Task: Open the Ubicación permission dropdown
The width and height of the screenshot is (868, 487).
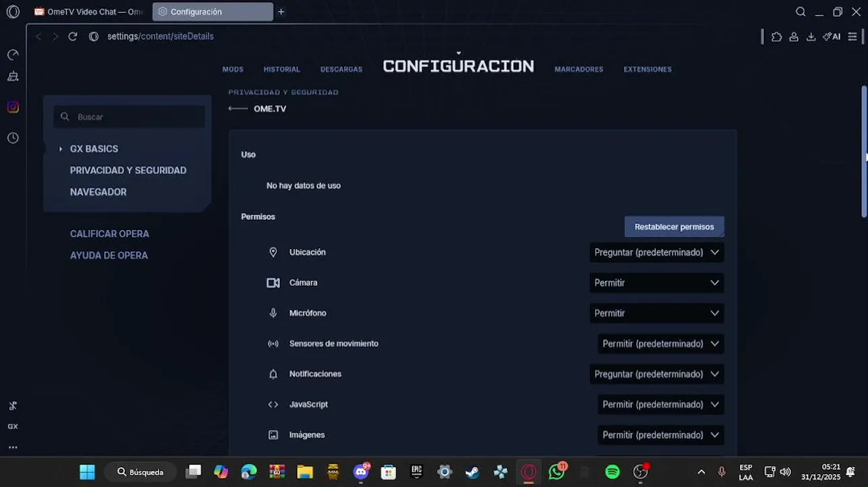Action: (x=656, y=252)
